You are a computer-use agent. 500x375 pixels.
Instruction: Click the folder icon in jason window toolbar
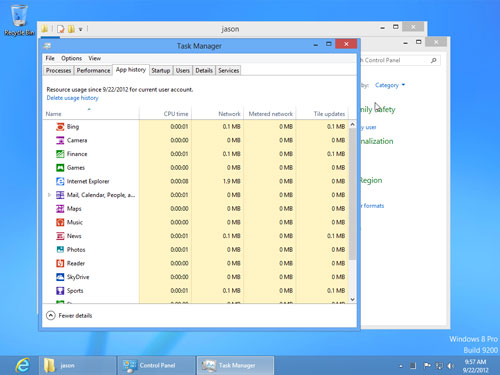(45, 29)
